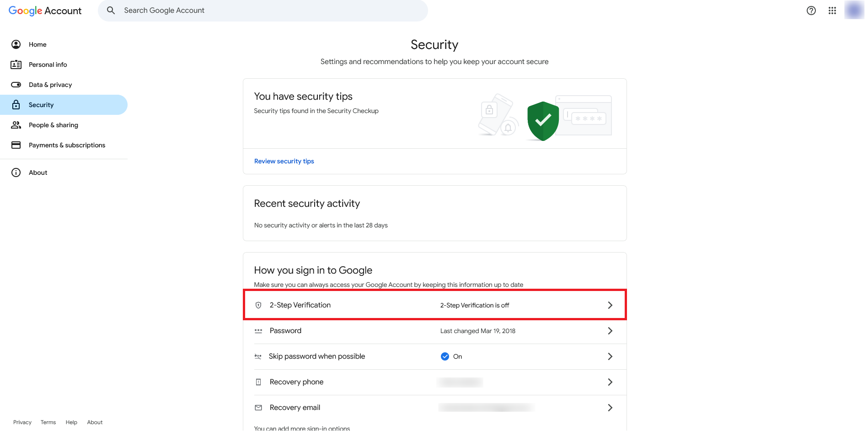
Task: Click the Data & privacy toggle icon
Action: point(16,85)
